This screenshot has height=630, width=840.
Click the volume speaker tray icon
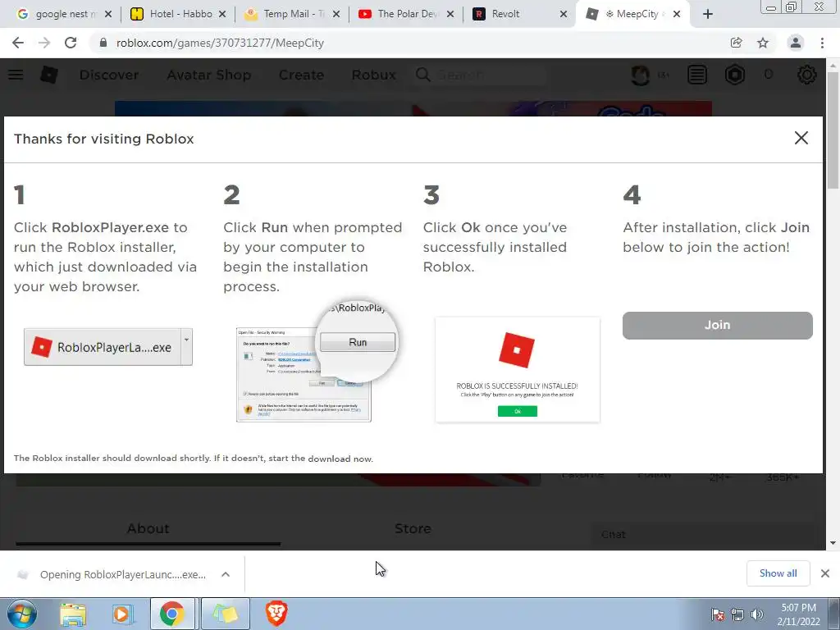(756, 614)
